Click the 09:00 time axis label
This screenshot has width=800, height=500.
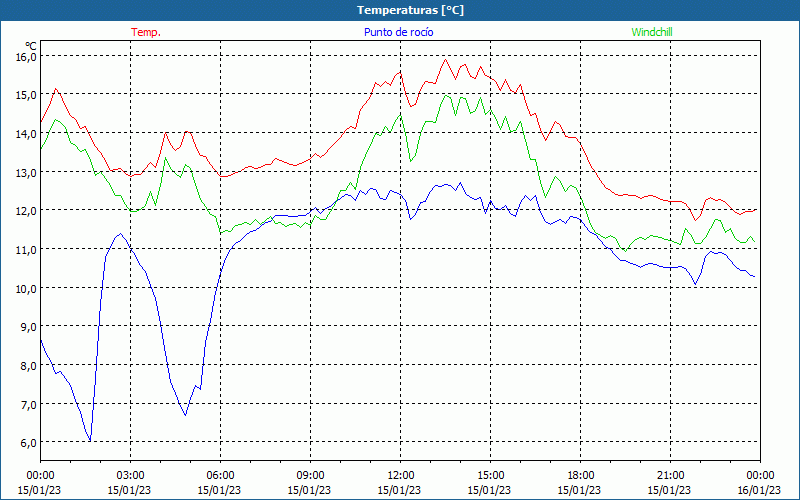pos(310,476)
